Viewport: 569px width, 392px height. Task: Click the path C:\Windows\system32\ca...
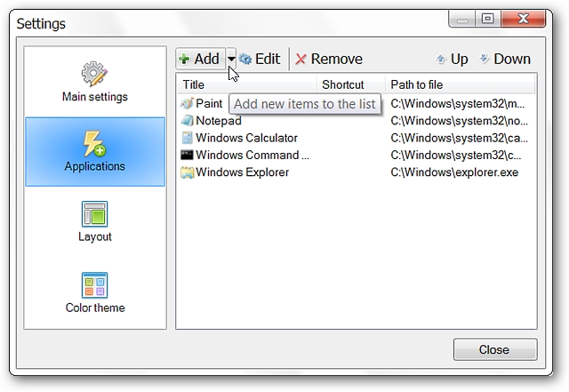[x=459, y=138]
